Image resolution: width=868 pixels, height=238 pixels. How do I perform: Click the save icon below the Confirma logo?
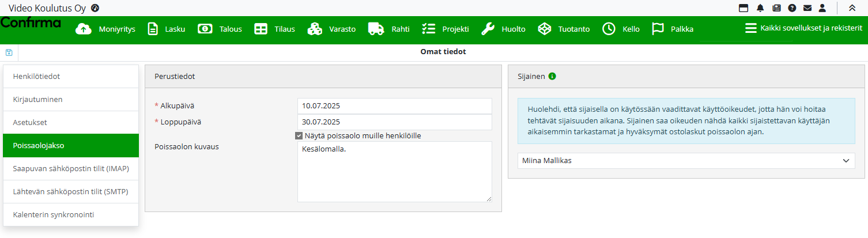pyautogui.click(x=9, y=52)
